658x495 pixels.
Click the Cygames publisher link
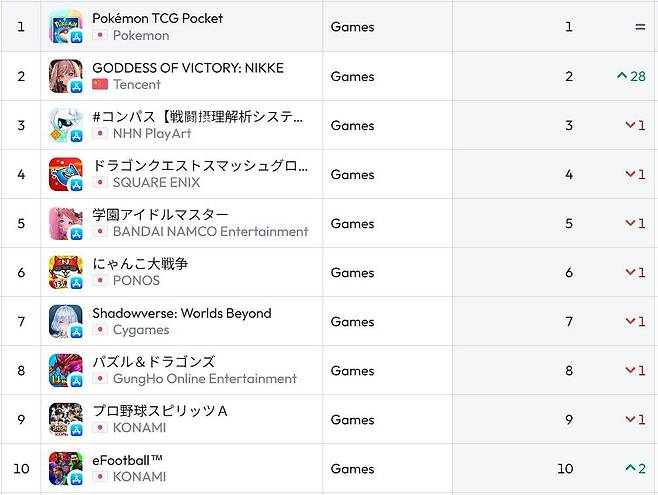tap(141, 330)
